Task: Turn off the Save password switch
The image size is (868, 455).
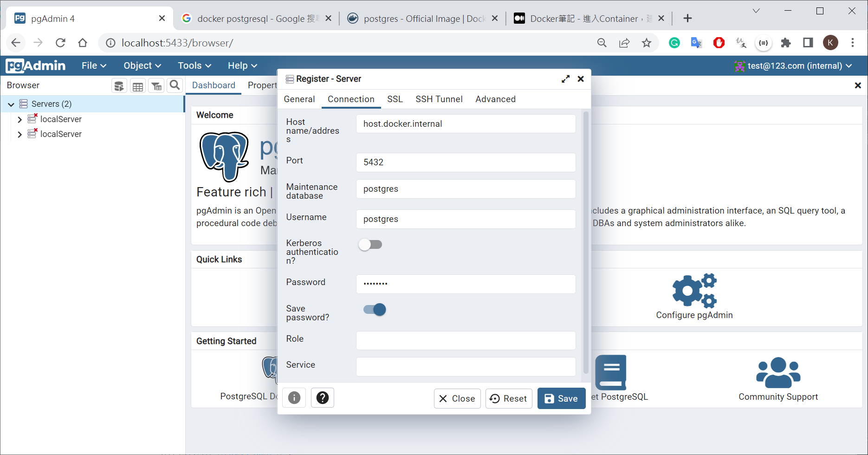Action: pyautogui.click(x=375, y=310)
